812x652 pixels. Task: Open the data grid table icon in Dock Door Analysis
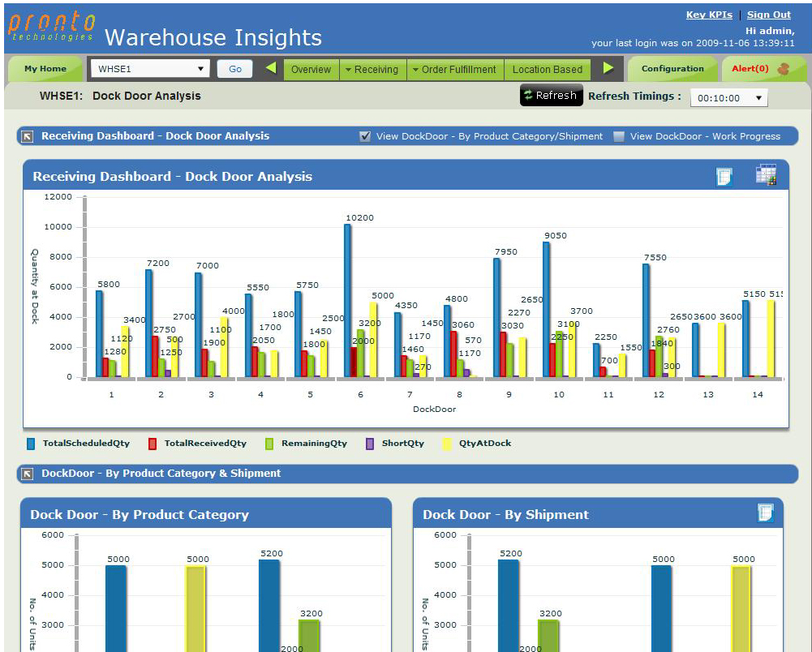tap(766, 175)
